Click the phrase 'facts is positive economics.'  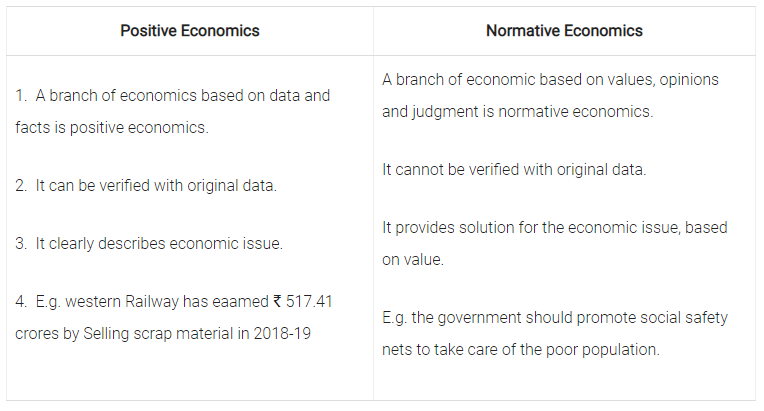[112, 128]
